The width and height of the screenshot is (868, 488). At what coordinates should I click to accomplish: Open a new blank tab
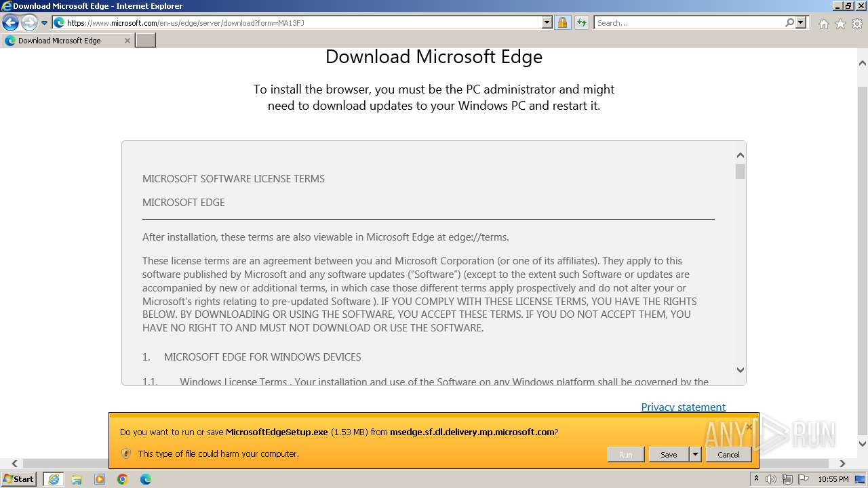146,41
